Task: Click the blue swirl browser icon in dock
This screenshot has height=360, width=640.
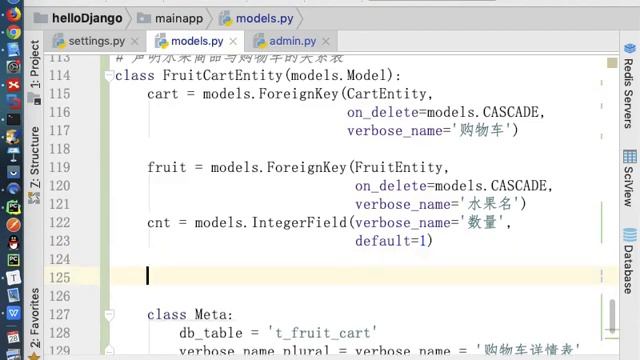Action: [13, 189]
